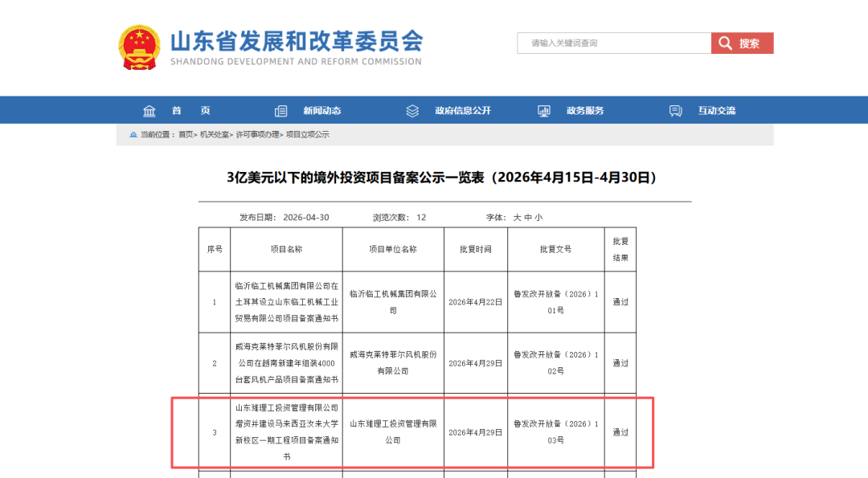
Task: Click row 2 project name about 越南
Action: (x=286, y=363)
